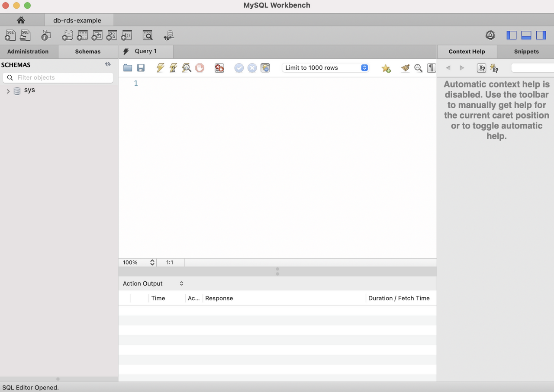Execute the SQL script lightning icon
The height and width of the screenshot is (392, 554).
(160, 68)
